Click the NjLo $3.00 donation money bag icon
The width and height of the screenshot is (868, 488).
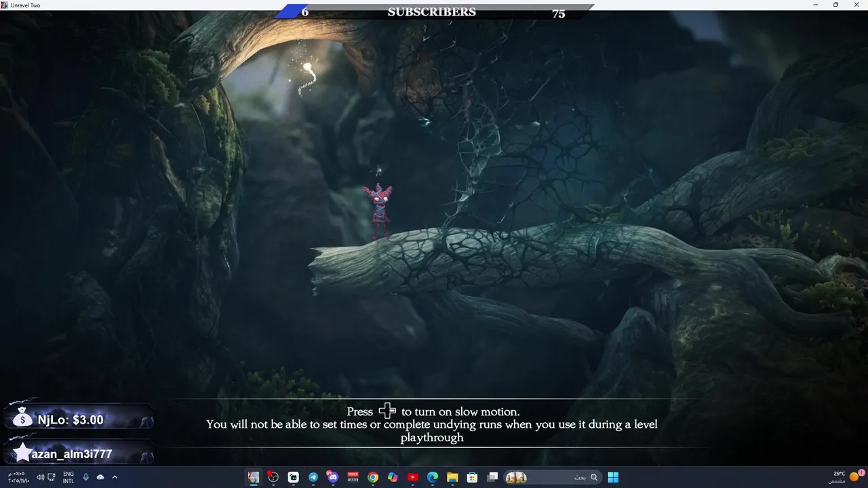pos(22,418)
